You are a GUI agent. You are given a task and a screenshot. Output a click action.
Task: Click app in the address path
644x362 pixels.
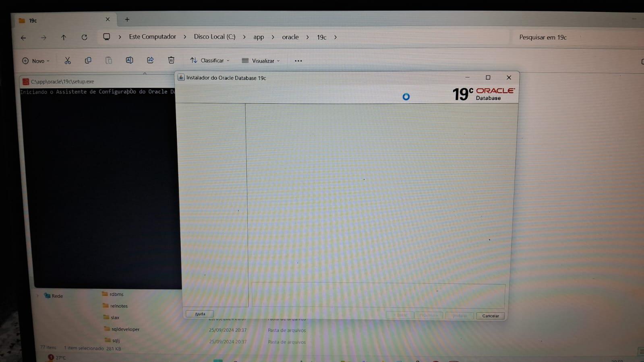259,37
